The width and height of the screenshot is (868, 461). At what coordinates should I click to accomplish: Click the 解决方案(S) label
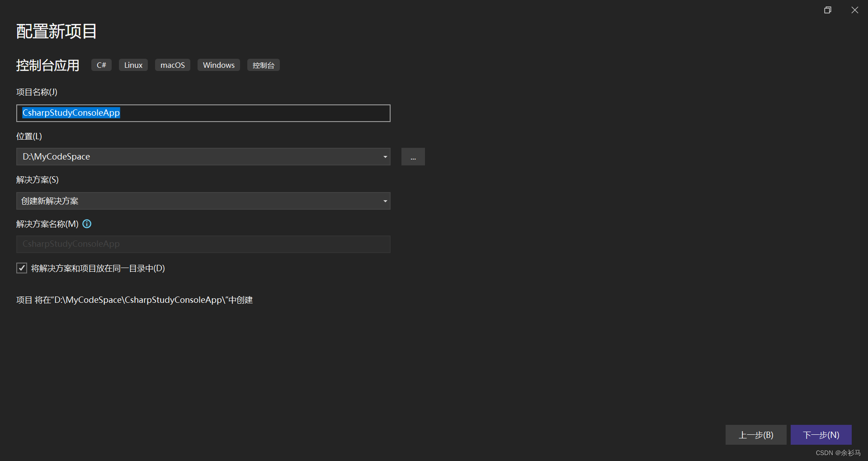coord(38,180)
